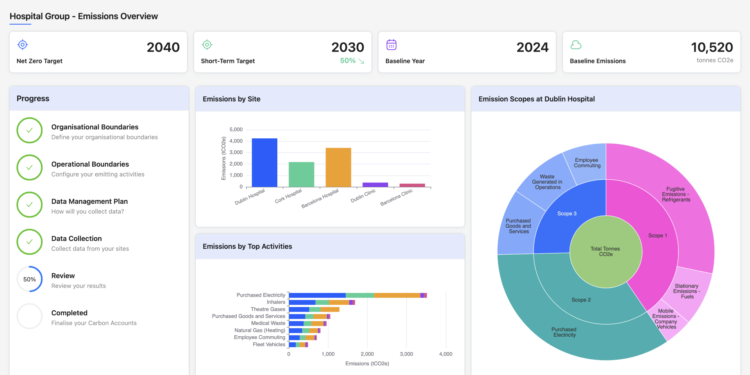
Task: Open the Completed step title
Action: 69,313
